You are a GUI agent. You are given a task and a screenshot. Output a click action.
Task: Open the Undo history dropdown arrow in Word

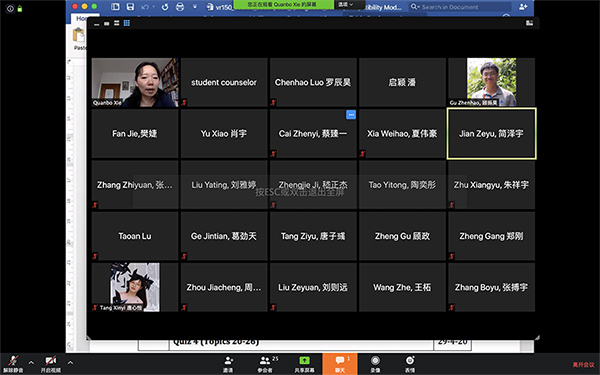point(153,7)
